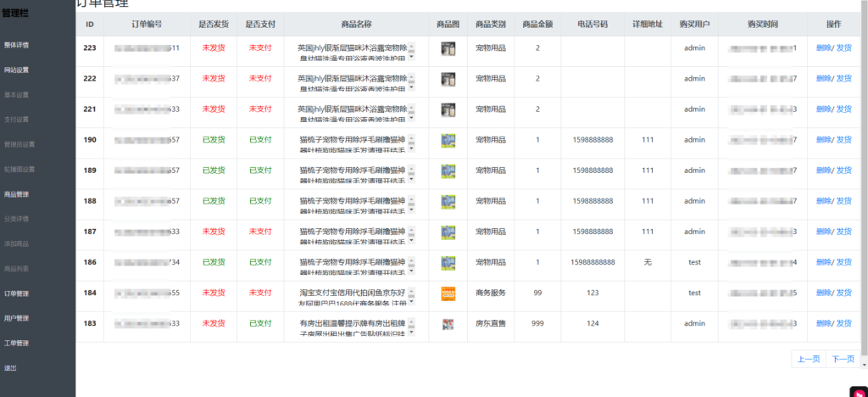Open product image thumbnail for order 186
The width and height of the screenshot is (868, 397).
448,262
